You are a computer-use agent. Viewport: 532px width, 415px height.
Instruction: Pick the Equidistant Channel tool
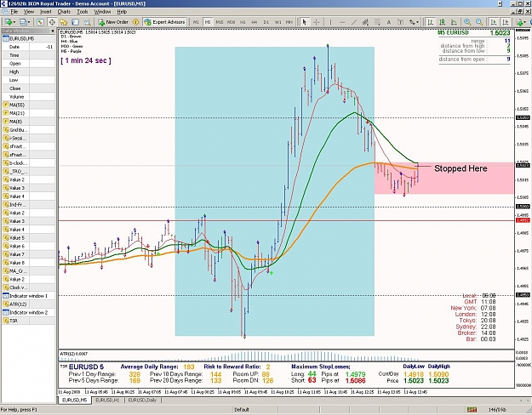(x=365, y=22)
